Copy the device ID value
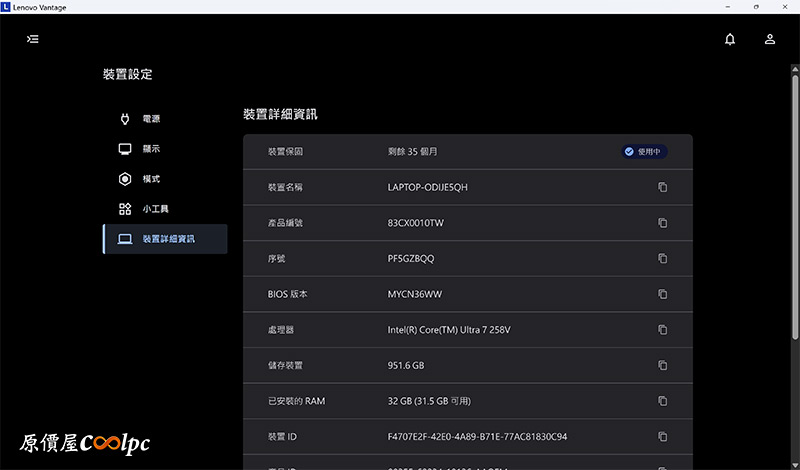The height and width of the screenshot is (470, 800). point(662,437)
